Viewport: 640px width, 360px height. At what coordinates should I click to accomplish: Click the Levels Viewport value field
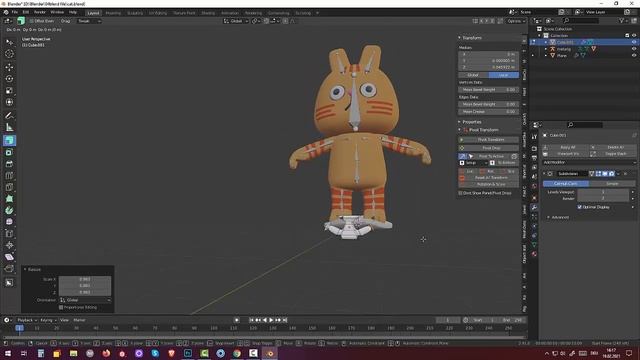tap(603, 192)
